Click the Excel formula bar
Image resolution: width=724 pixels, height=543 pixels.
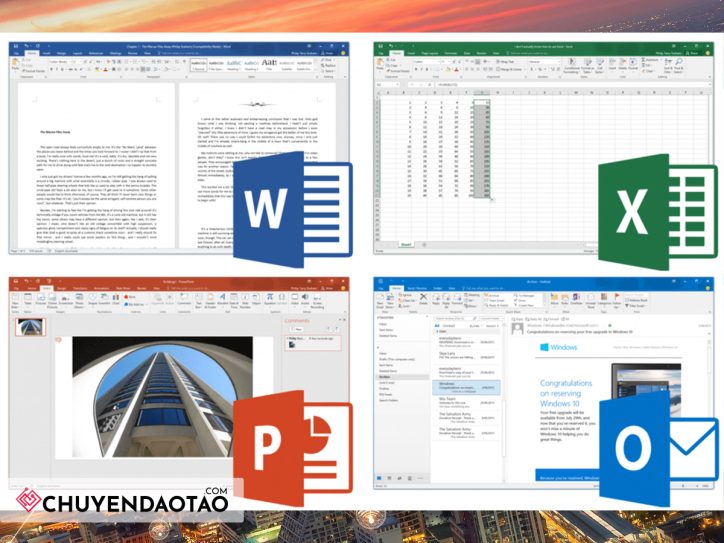573,84
